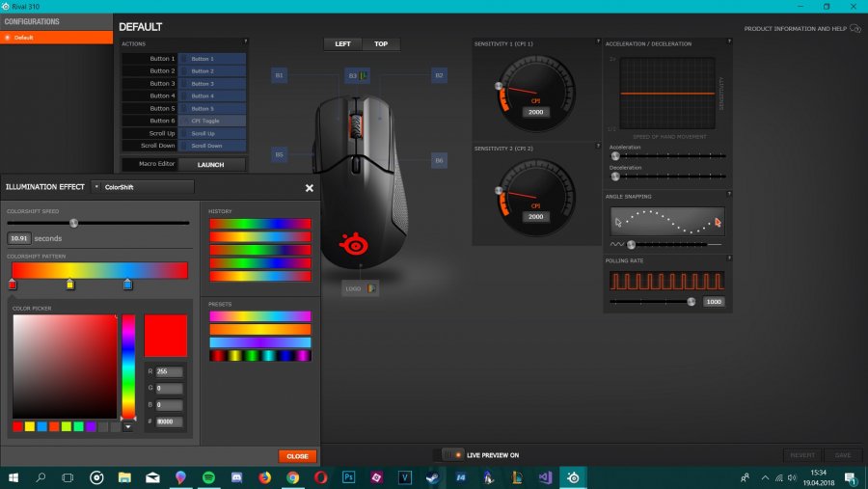Select the B6 button marker

439,161
